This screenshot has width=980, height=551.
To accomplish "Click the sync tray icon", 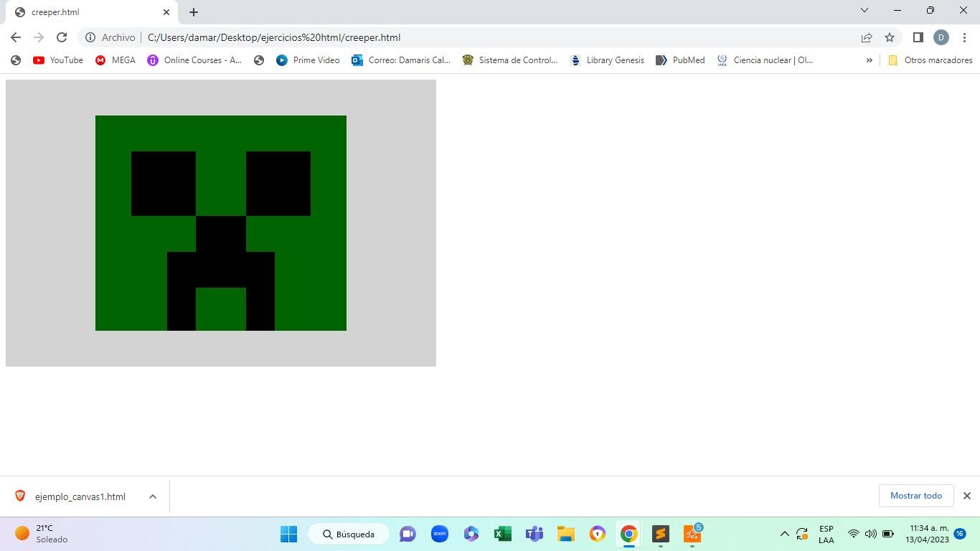I will click(x=802, y=534).
